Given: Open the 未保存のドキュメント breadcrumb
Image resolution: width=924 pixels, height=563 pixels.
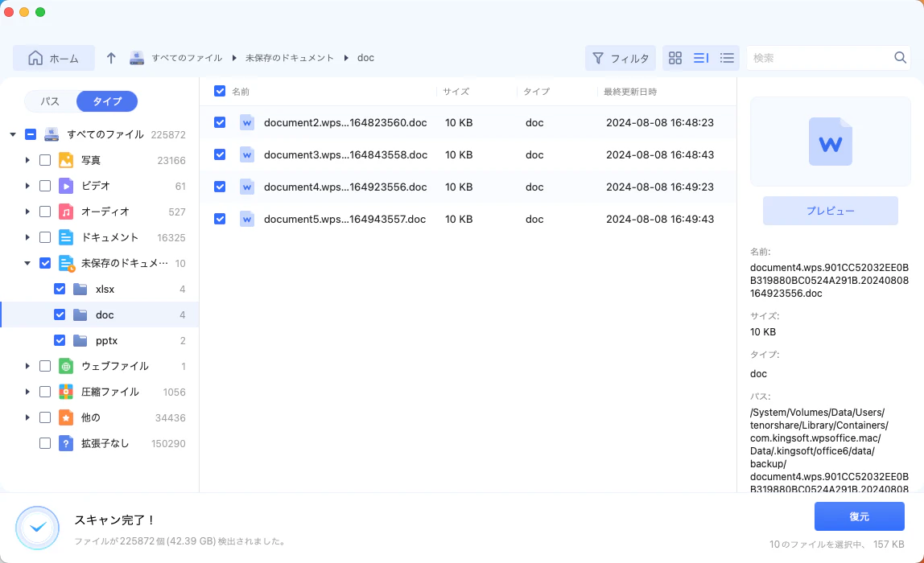Looking at the screenshot, I should pyautogui.click(x=289, y=58).
